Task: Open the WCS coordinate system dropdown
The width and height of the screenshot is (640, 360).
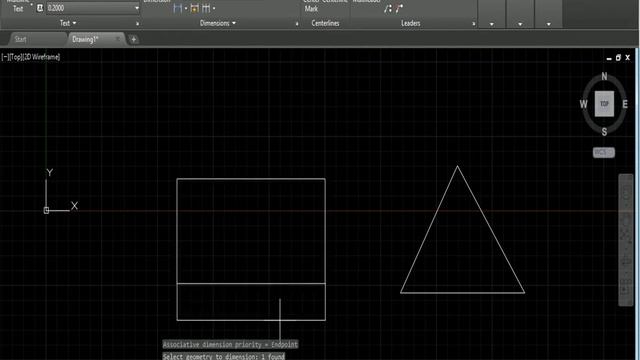Action: (x=604, y=152)
